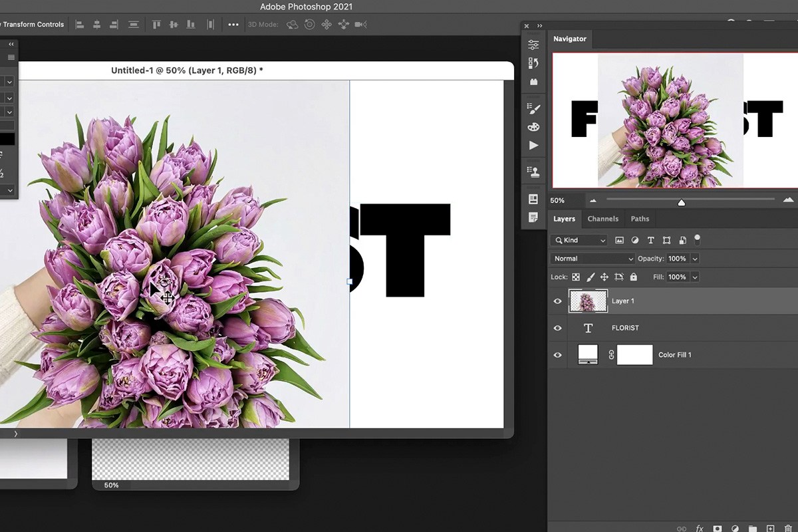Image resolution: width=798 pixels, height=532 pixels.
Task: Select the 3D pan camera icon
Action: coord(327,25)
